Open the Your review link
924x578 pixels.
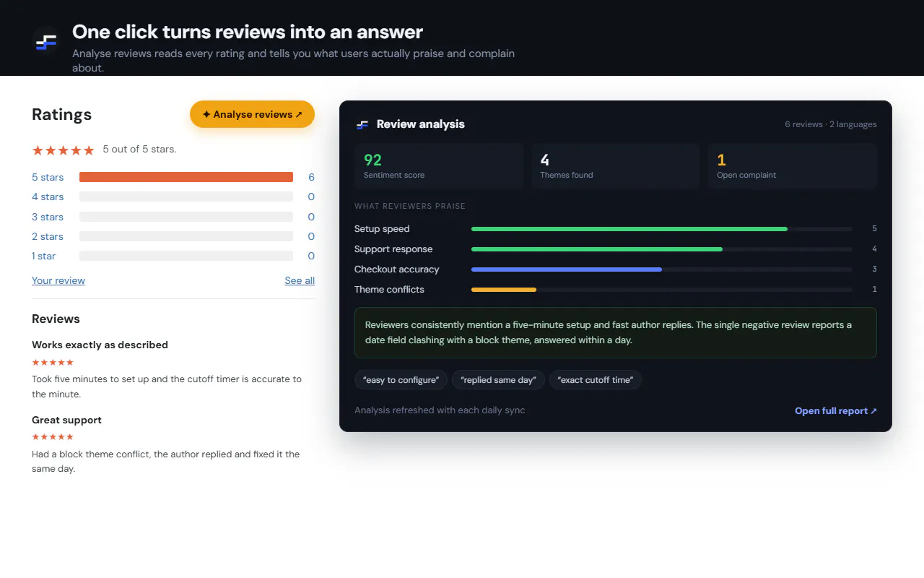pyautogui.click(x=58, y=280)
